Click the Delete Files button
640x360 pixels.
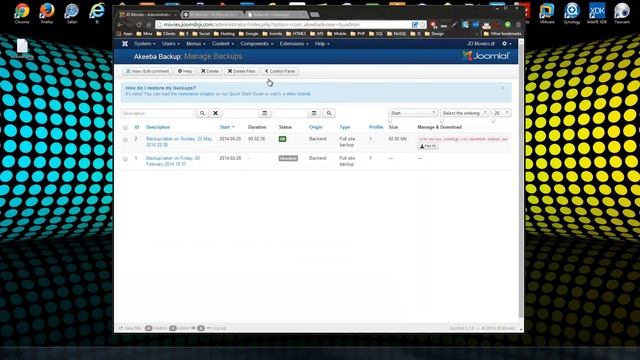241,71
